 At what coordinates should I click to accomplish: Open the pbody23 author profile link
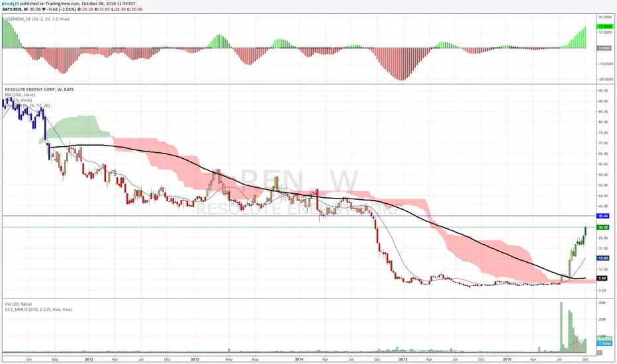(x=11, y=3)
